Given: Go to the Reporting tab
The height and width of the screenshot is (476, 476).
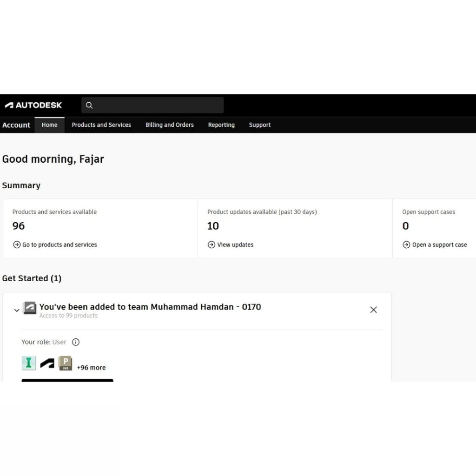Looking at the screenshot, I should tap(221, 125).
